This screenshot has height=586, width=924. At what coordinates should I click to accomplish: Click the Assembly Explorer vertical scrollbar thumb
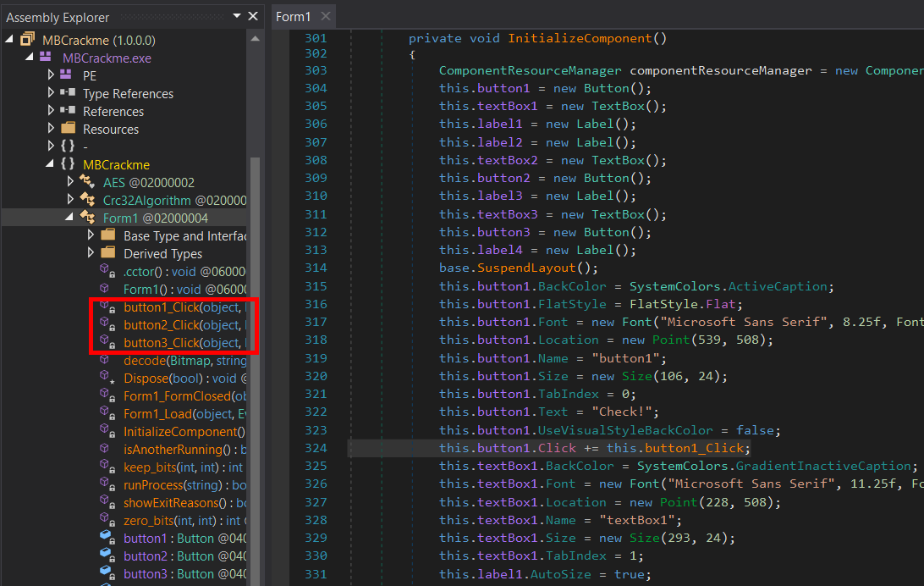256,372
